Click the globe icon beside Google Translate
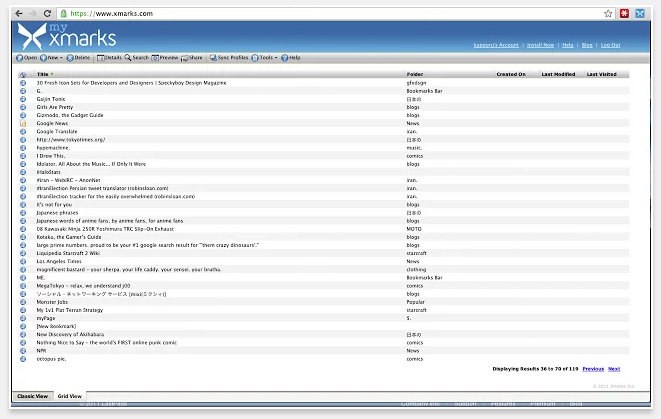 coord(23,132)
